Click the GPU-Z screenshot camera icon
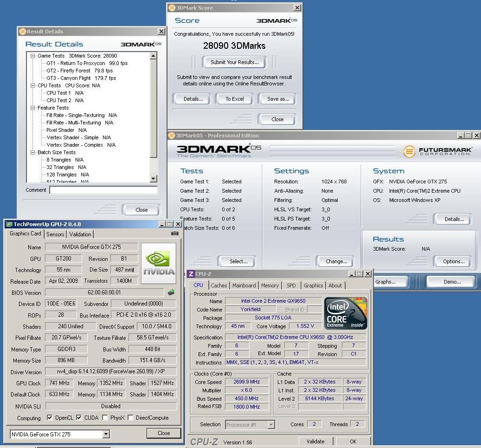 point(174,234)
